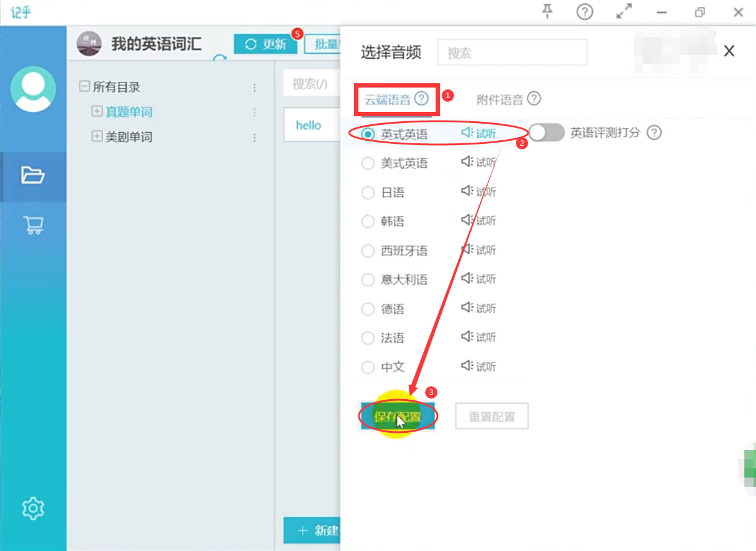
Task: Expand the 美剧单词 folder
Action: (97, 137)
